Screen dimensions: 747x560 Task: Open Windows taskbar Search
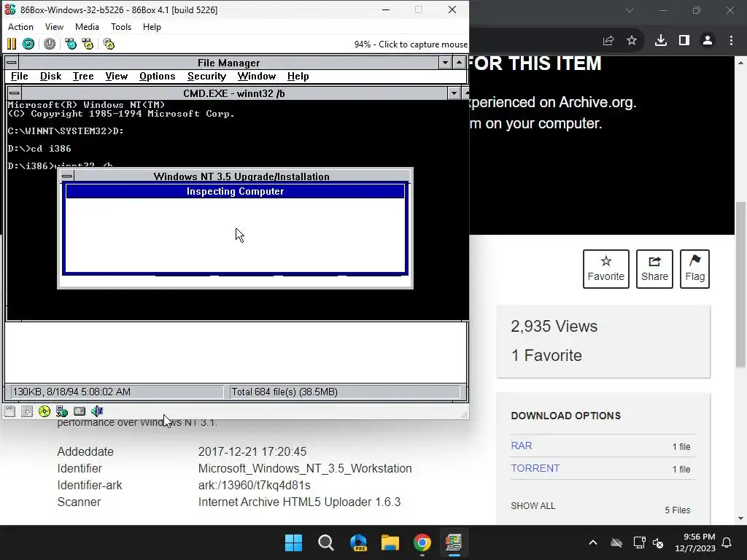326,542
